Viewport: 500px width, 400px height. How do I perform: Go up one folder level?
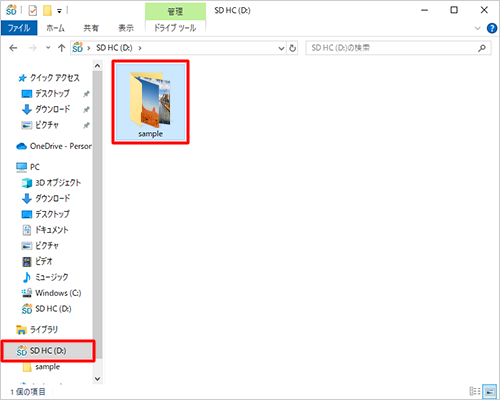click(x=61, y=48)
